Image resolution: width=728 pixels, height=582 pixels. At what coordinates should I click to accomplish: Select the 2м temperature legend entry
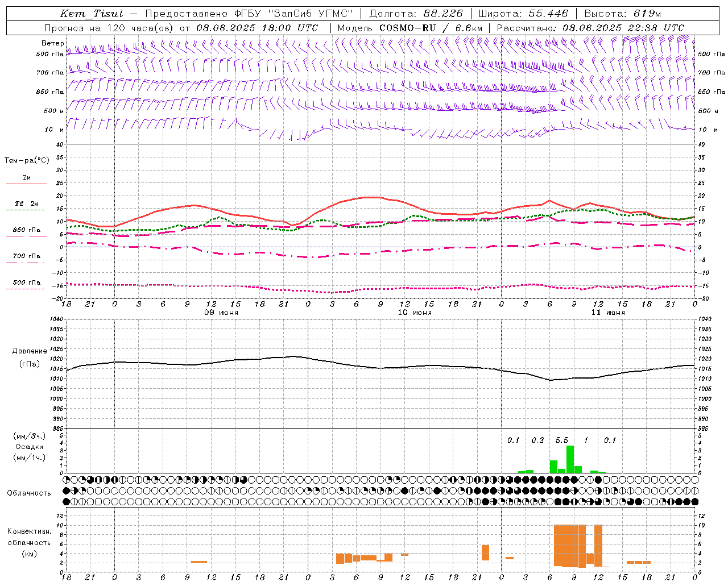point(27,178)
